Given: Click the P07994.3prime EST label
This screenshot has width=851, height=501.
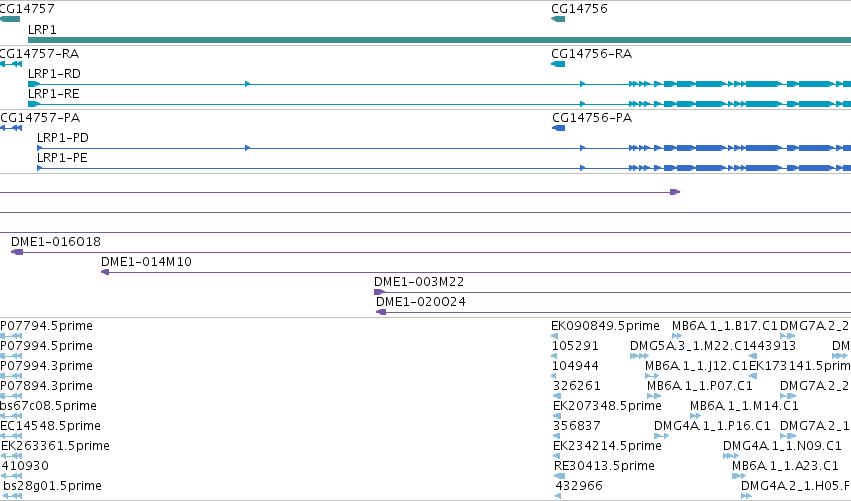Looking at the screenshot, I should click(x=46, y=366).
